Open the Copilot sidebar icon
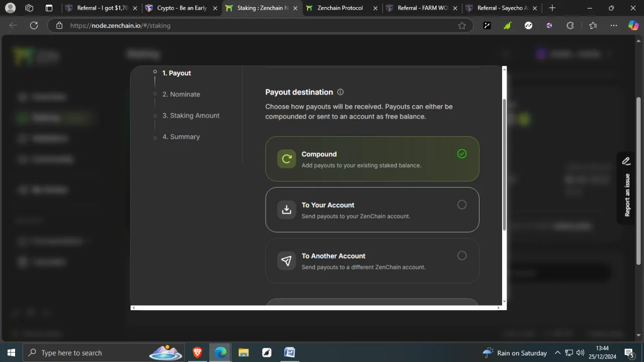The image size is (644, 362). click(x=633, y=26)
